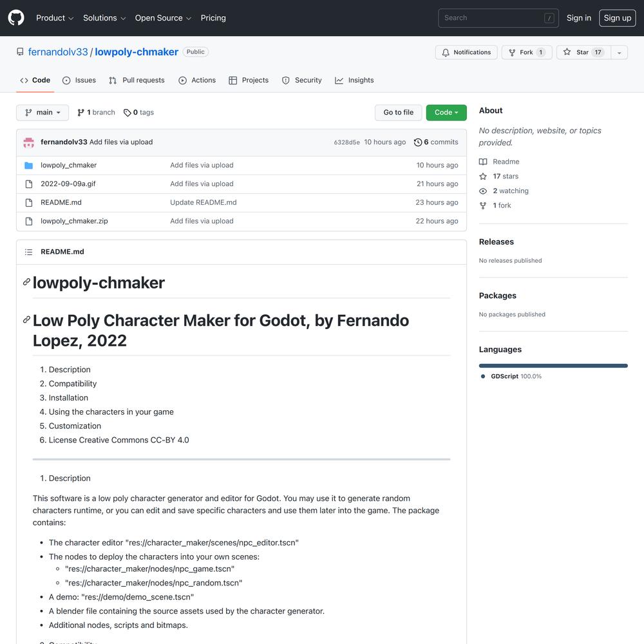Image resolution: width=644 pixels, height=644 pixels.
Task: Open README.md file in list
Action: coord(61,202)
